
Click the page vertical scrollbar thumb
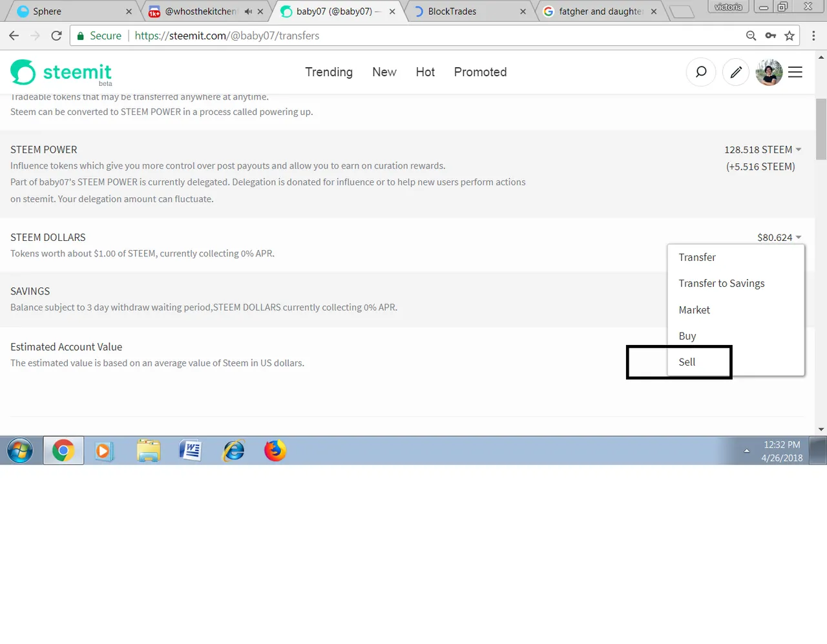[x=821, y=129]
